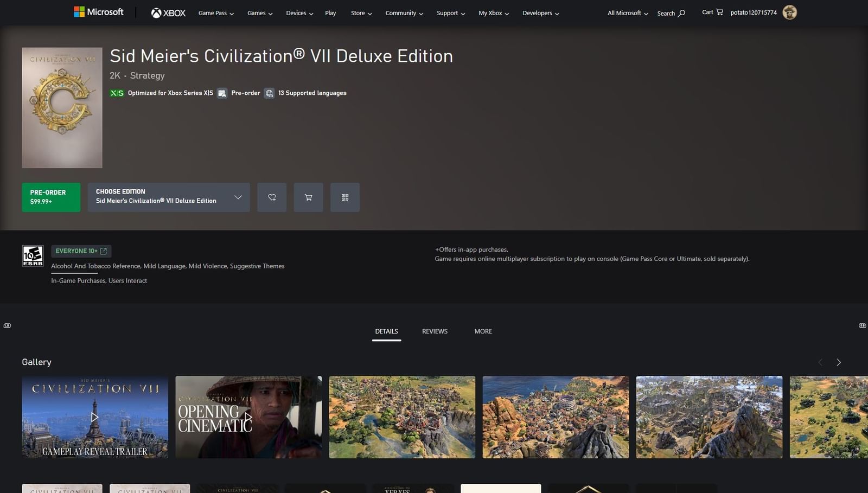The height and width of the screenshot is (493, 868).
Task: Advance the gallery with the right arrow
Action: click(839, 362)
